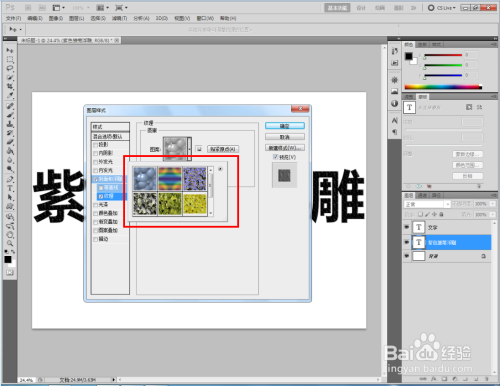
Task: Switch to the 通道 Channels tab
Action: 423,196
